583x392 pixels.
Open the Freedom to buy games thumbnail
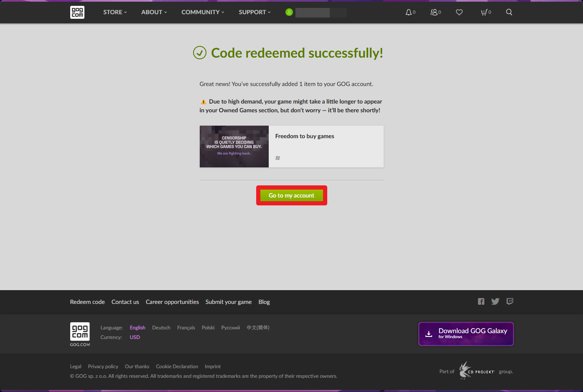pos(234,147)
